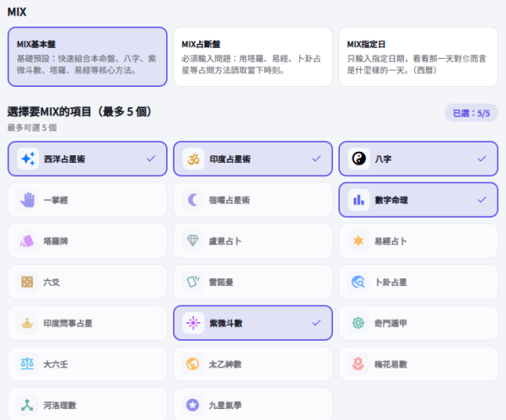This screenshot has height=420, width=506.
Task: Uncheck the 西洋占星術 checkmark
Action: click(151, 159)
